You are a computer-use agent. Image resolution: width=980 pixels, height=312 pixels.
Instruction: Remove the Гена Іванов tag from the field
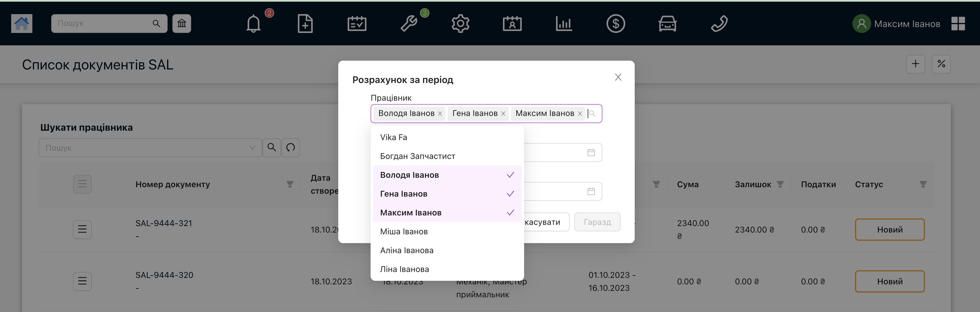(503, 114)
